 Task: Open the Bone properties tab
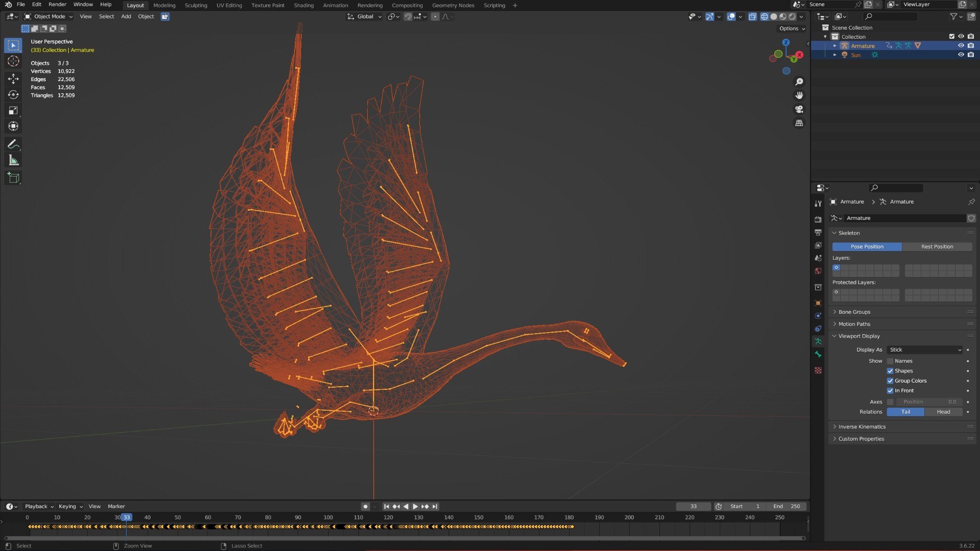pyautogui.click(x=818, y=354)
